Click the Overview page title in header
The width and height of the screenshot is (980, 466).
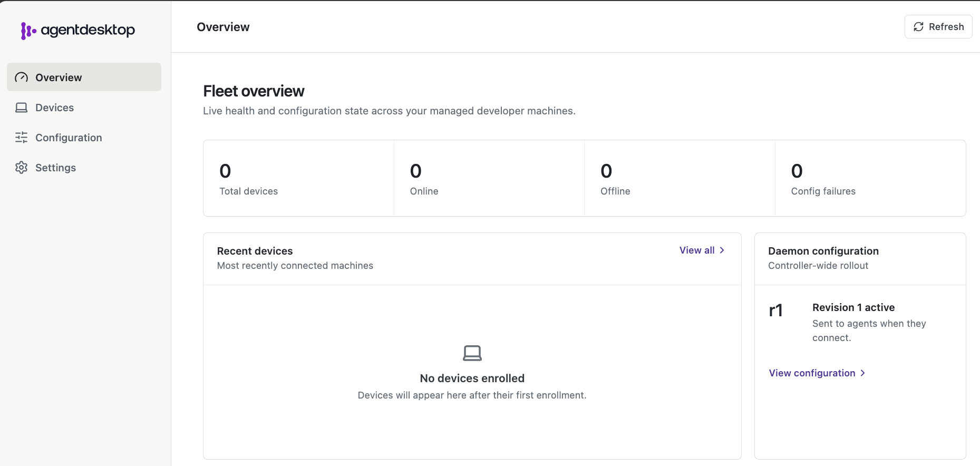pyautogui.click(x=224, y=27)
